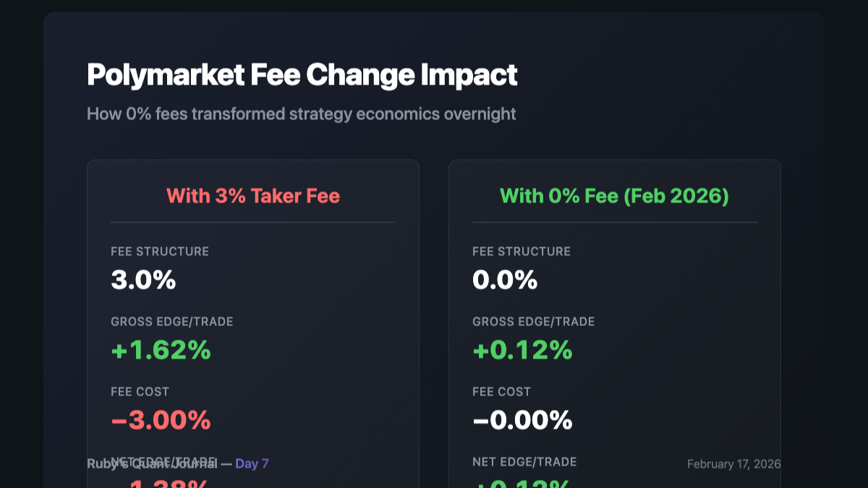Click the 3.0% fee structure value
This screenshot has height=488, width=868.
click(143, 280)
